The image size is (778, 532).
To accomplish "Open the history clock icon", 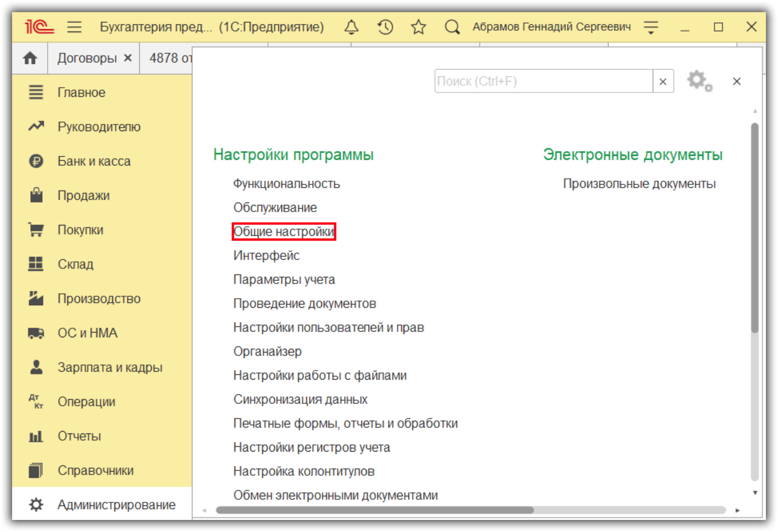I will (x=385, y=27).
